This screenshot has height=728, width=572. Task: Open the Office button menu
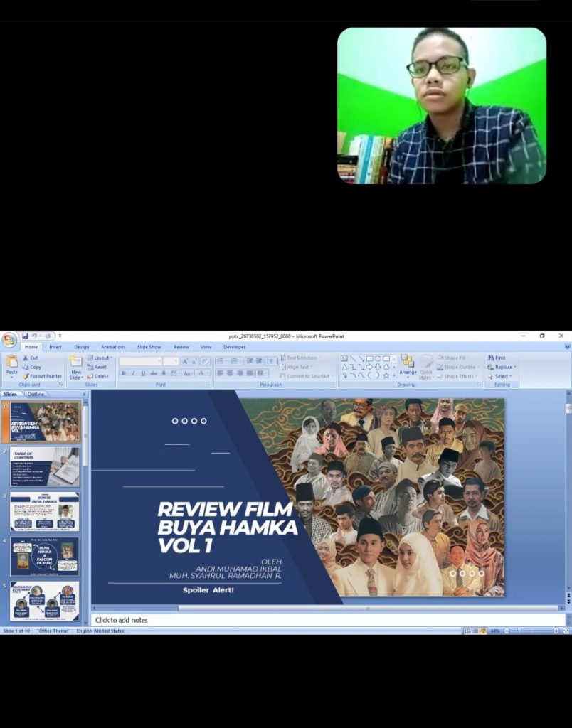9,340
